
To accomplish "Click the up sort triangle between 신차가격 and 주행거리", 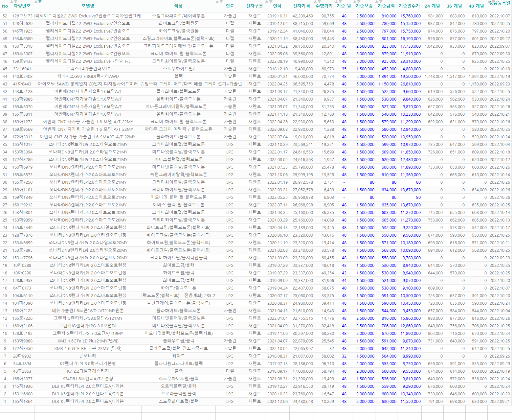I will point(316,2).
